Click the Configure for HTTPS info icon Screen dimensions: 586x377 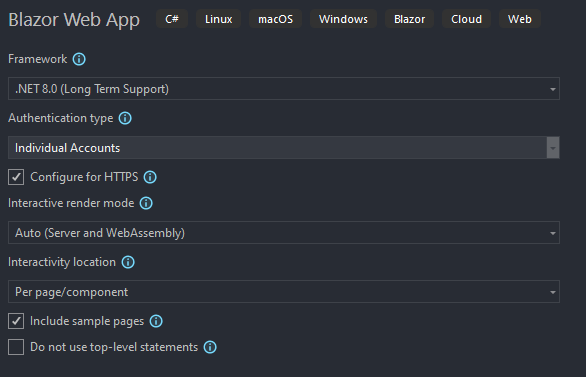click(150, 177)
